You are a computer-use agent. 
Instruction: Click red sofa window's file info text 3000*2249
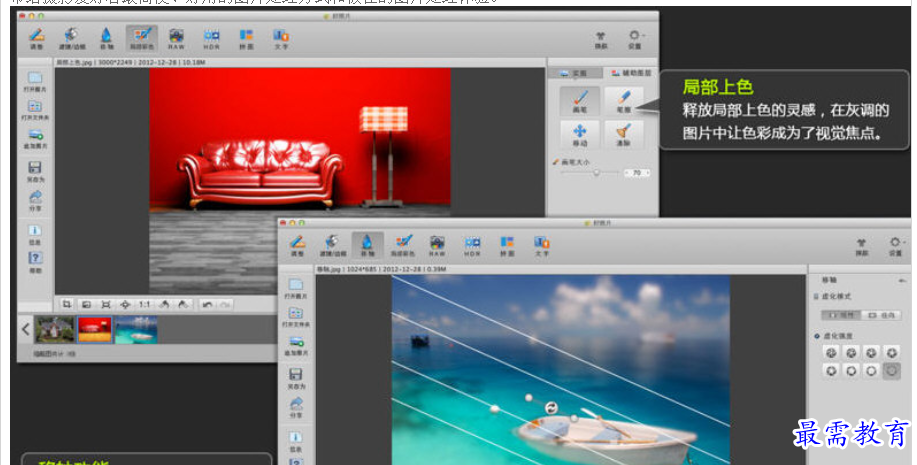(x=115, y=62)
